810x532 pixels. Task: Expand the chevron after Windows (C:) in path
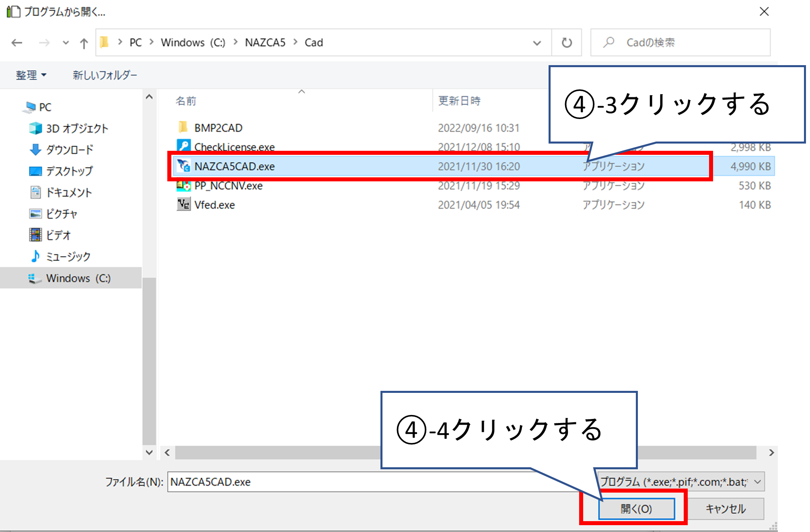[x=236, y=42]
